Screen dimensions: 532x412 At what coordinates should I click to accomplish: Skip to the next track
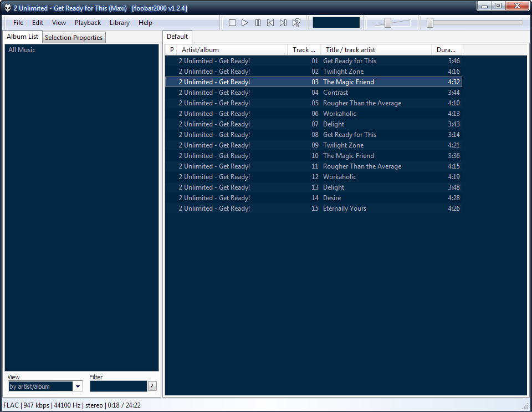click(283, 23)
